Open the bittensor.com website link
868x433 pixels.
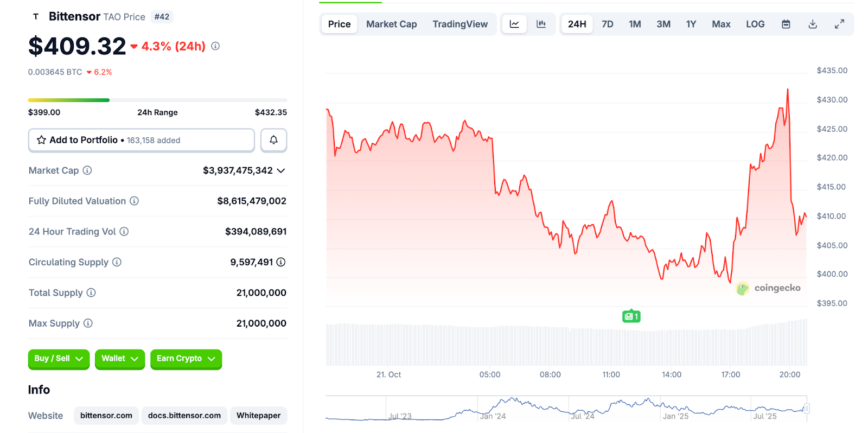(x=106, y=416)
